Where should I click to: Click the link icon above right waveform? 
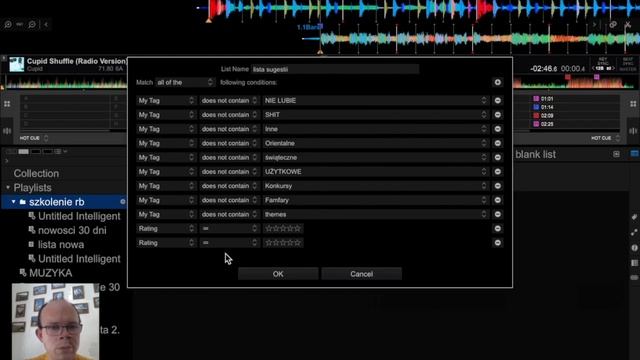pos(613,24)
